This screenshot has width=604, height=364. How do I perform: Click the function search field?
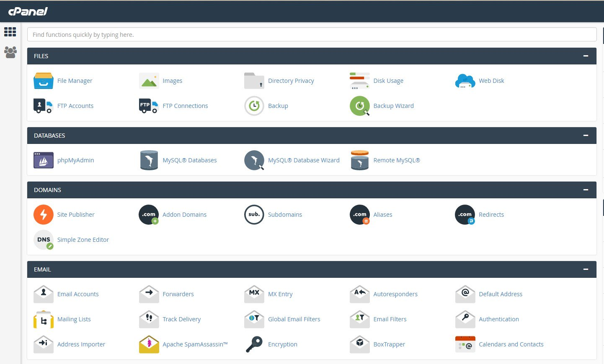point(312,34)
